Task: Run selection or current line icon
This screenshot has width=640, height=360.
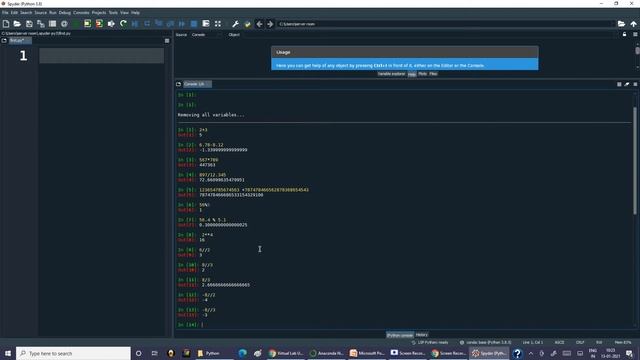Action: [111, 24]
